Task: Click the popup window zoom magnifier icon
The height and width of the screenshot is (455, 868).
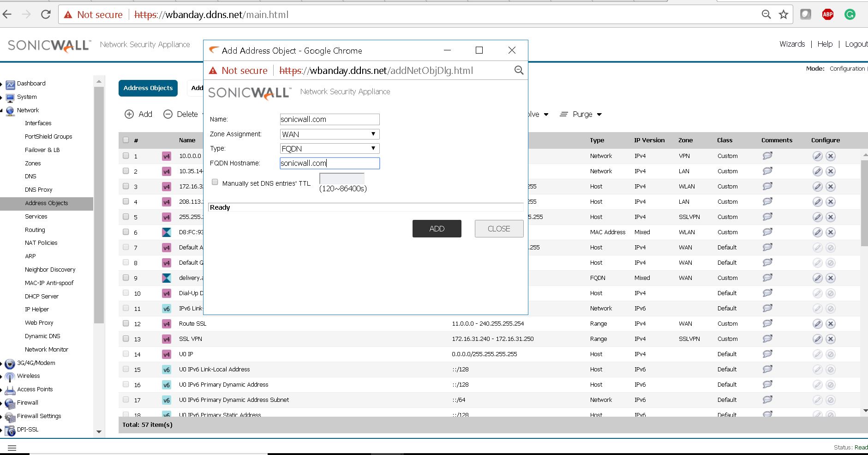Action: click(x=519, y=70)
